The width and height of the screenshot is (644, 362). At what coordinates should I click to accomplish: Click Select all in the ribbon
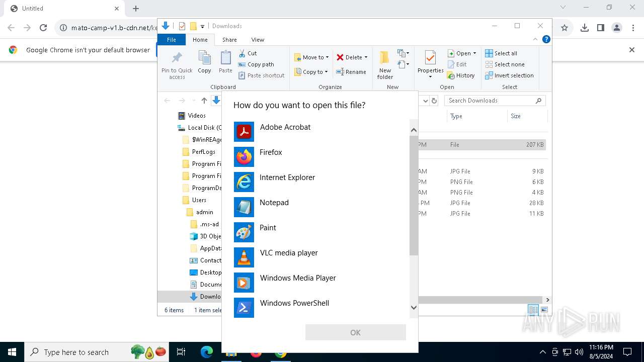click(x=501, y=53)
